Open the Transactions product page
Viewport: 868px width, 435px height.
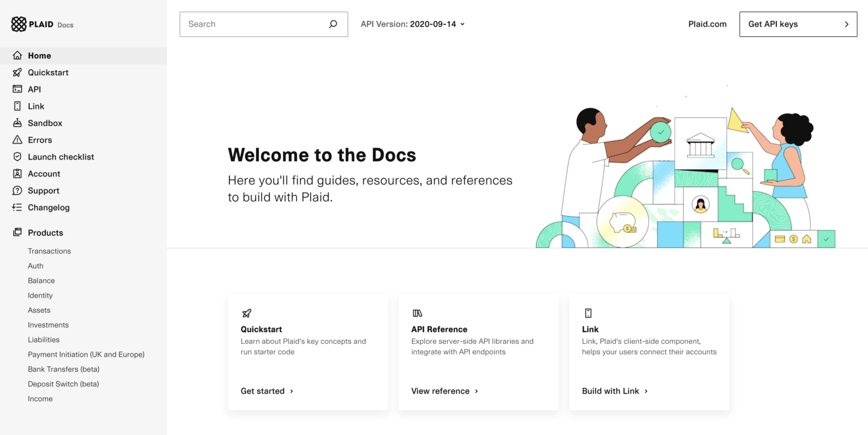coord(49,251)
